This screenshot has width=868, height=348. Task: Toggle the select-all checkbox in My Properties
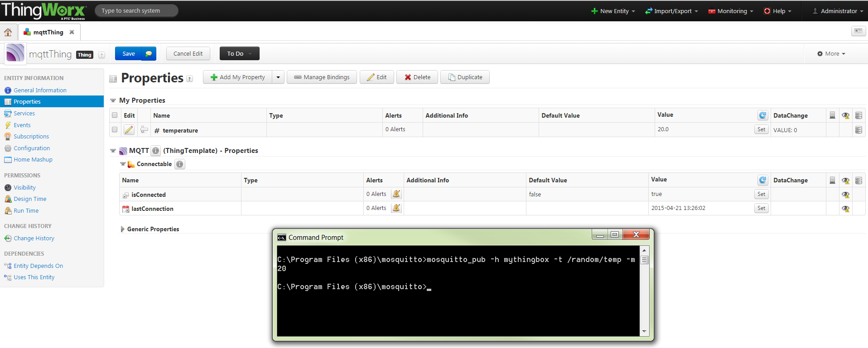pyautogui.click(x=115, y=115)
